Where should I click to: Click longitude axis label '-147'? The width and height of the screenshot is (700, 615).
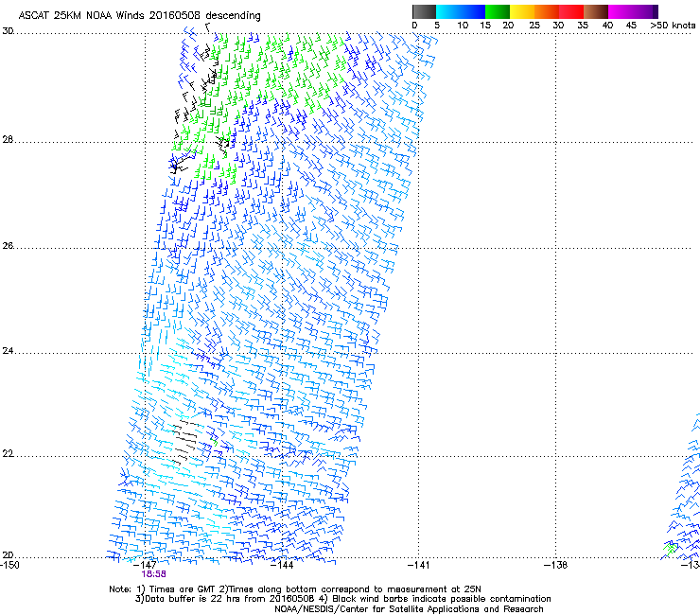tap(145, 565)
